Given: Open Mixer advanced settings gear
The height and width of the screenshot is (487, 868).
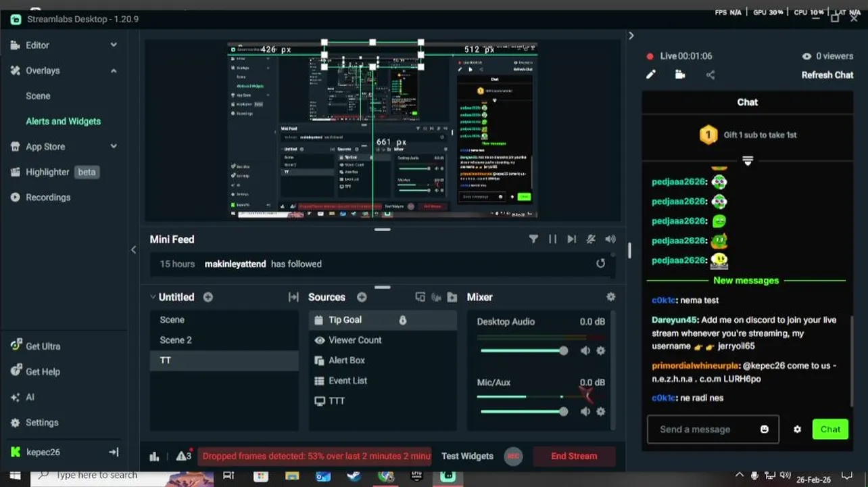Looking at the screenshot, I should pos(611,297).
